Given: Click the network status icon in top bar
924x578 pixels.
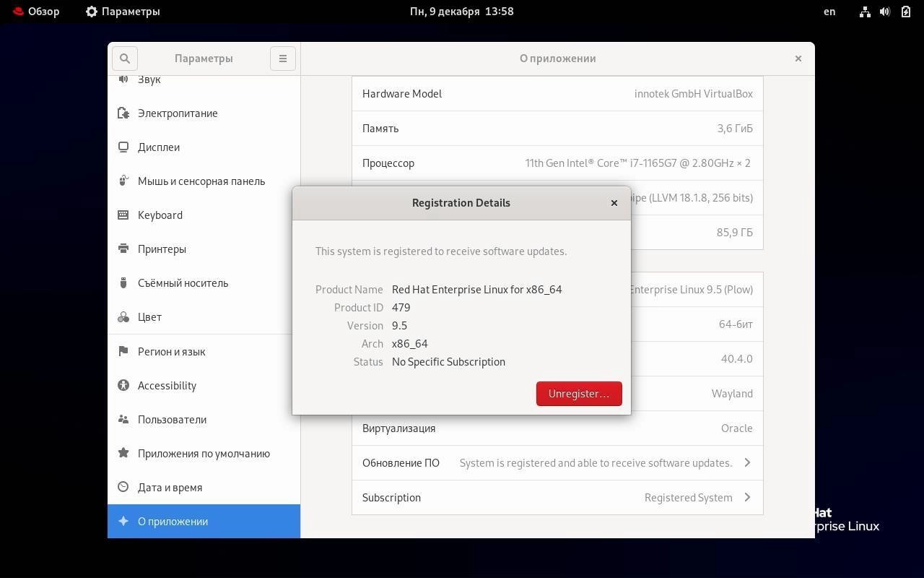Looking at the screenshot, I should coord(865,12).
